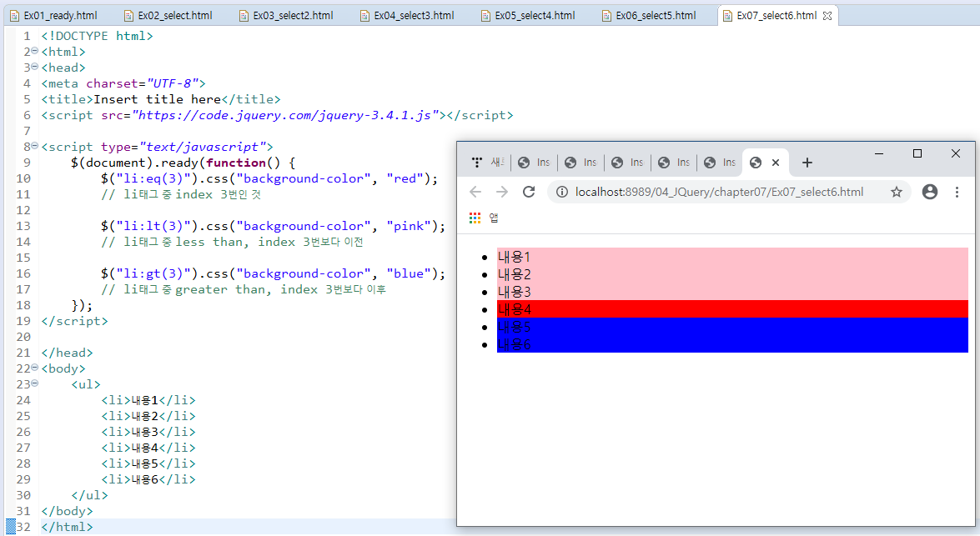
Task: Click the blue 내용5 list item
Action: [x=732, y=327]
